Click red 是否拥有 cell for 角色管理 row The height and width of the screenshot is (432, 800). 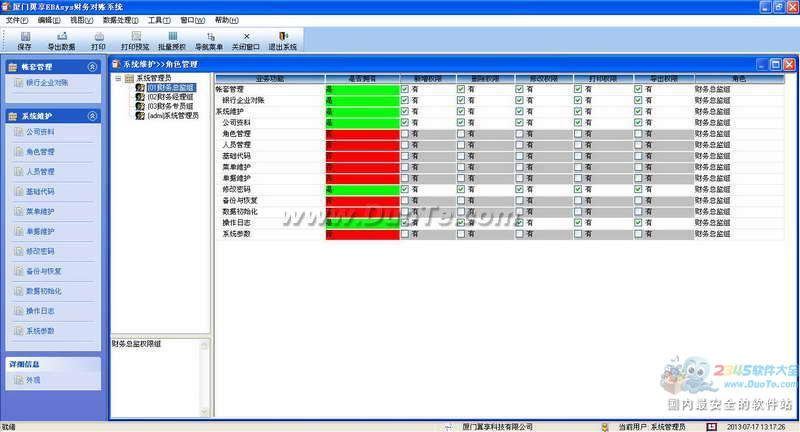click(x=362, y=134)
